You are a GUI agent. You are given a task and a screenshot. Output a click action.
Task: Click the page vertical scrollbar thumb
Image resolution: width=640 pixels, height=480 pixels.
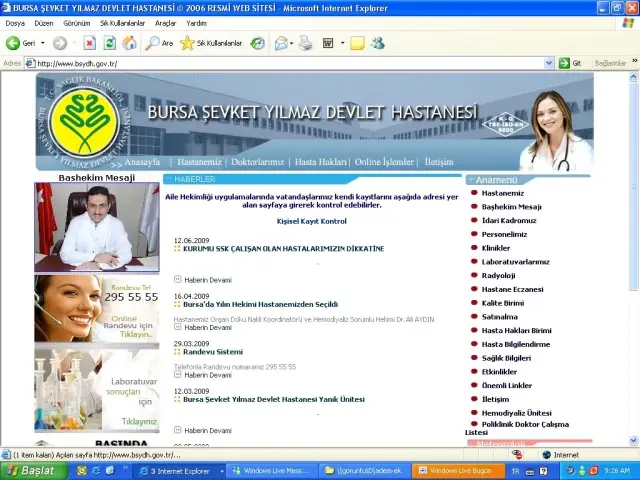633,186
